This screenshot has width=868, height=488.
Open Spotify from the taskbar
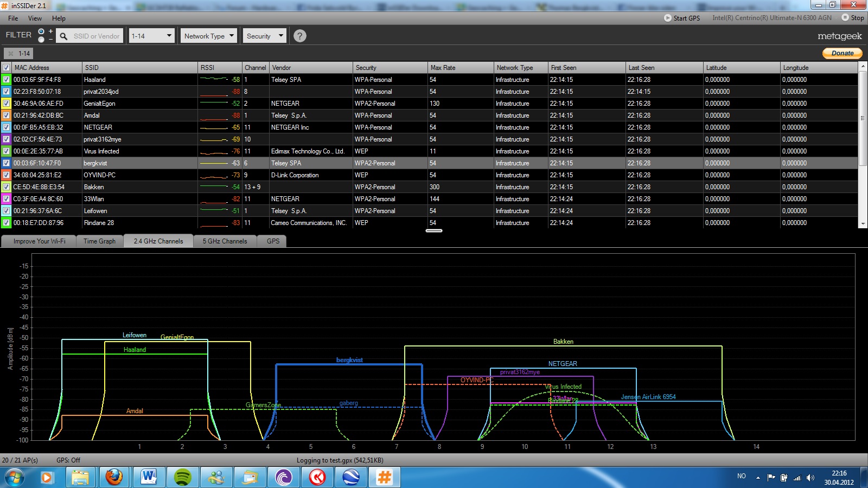[183, 478]
